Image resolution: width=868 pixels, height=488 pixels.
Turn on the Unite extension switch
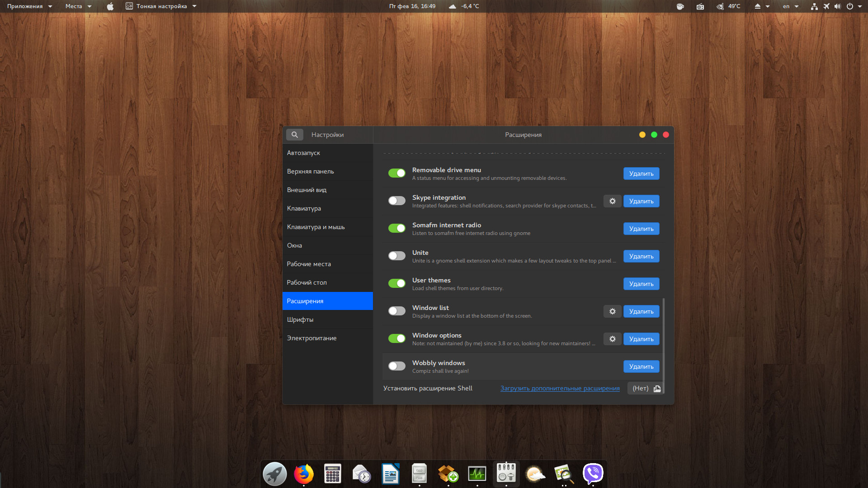pos(396,256)
